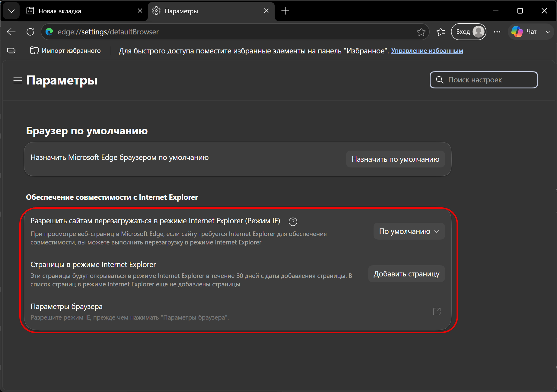This screenshot has height=392, width=557.
Task: Expand the Чат dropdown chevron
Action: point(548,32)
